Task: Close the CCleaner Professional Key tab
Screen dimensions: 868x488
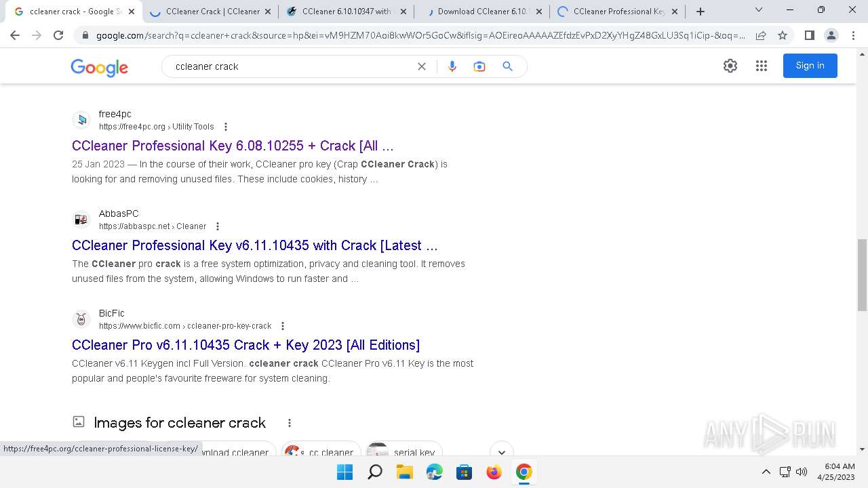Action: (675, 12)
